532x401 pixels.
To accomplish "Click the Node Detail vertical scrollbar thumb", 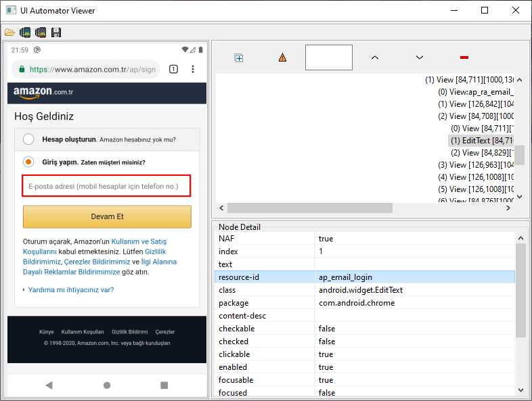I will 520,290.
